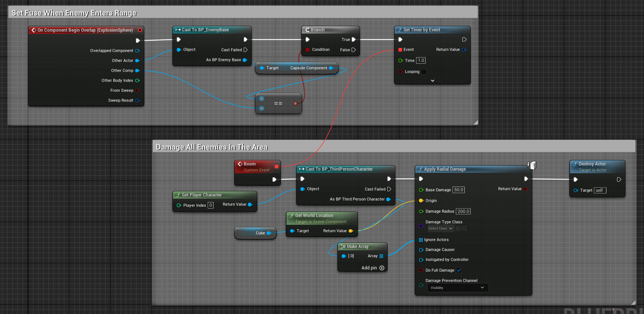Edit the Damage Radius value 200.0

click(x=463, y=211)
